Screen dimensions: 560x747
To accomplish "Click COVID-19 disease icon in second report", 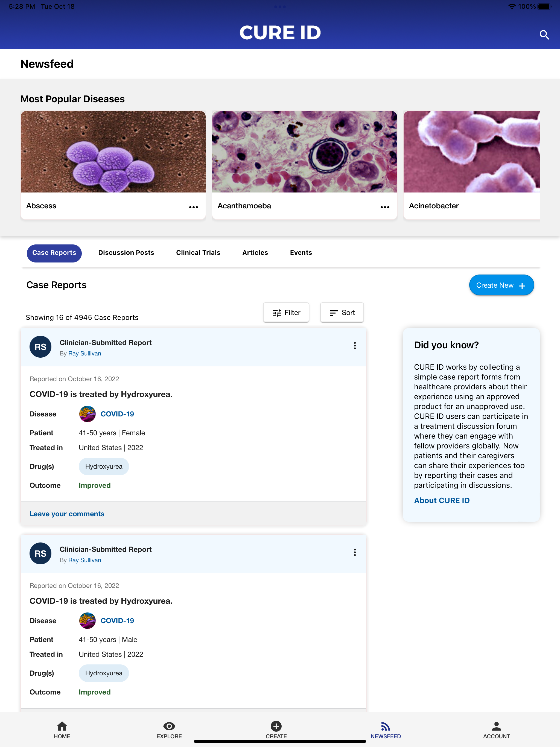I will click(87, 620).
